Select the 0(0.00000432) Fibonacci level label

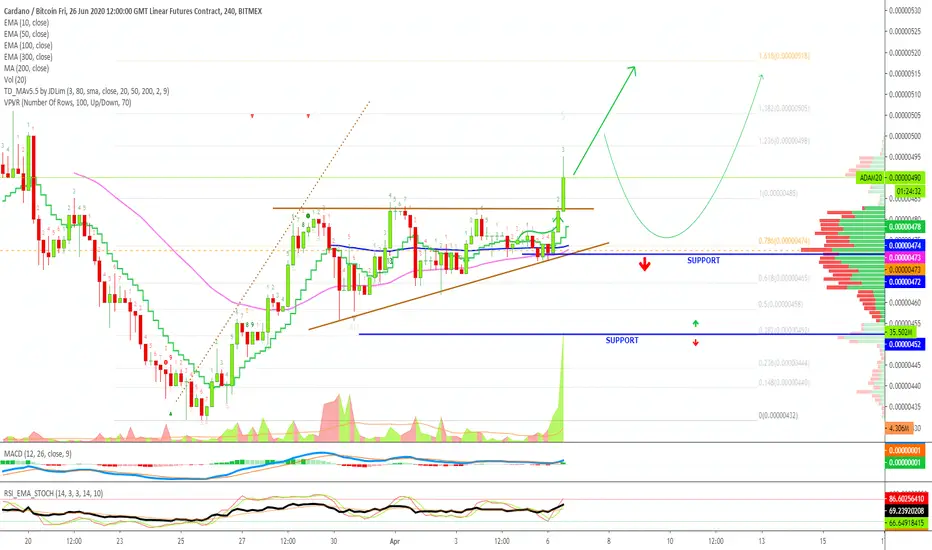pyautogui.click(x=778, y=415)
